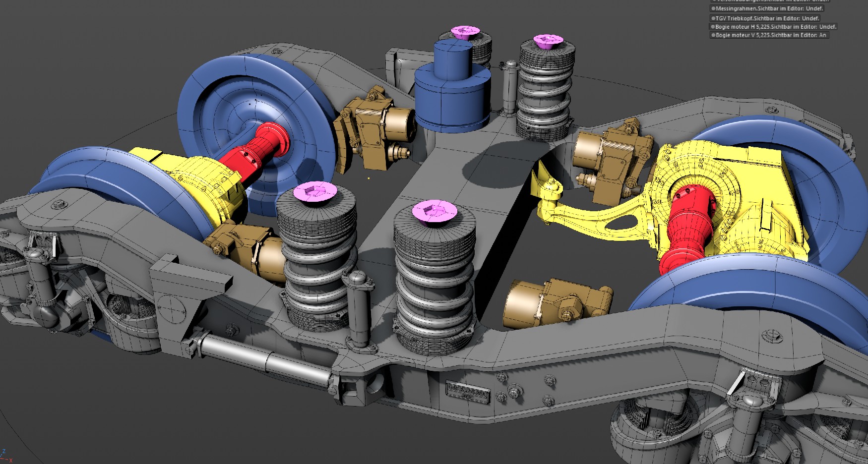Toggle the Messingrahmen editor visibility dot
Screen dimensions: 868x464
(x=713, y=9)
